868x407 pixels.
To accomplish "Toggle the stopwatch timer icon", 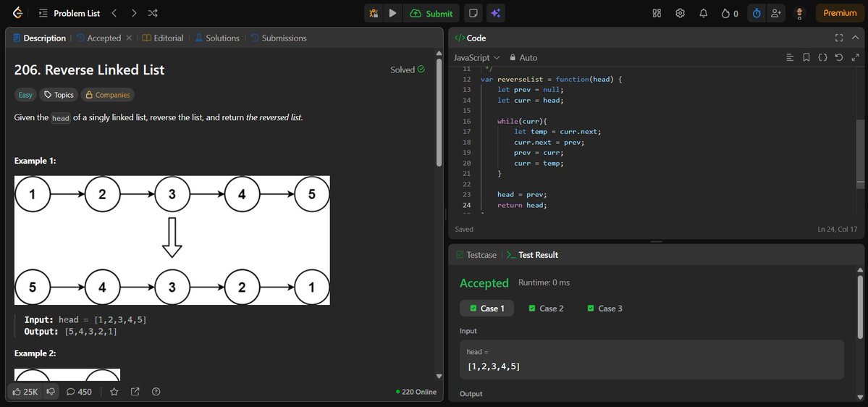I will [x=757, y=13].
